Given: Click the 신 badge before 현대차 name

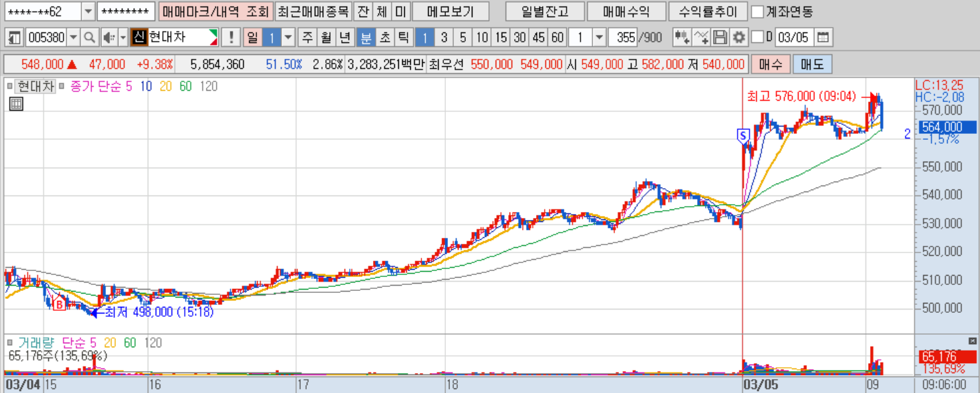Looking at the screenshot, I should [x=138, y=37].
